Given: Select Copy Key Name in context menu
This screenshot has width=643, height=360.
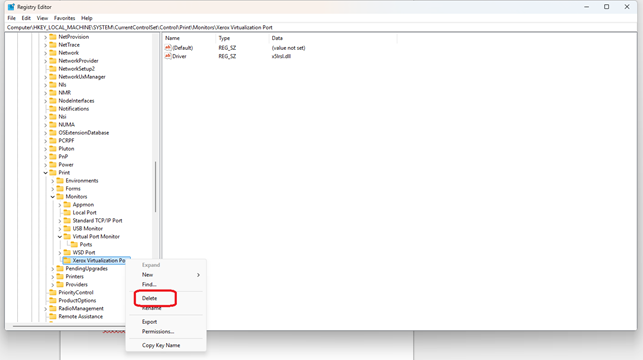Looking at the screenshot, I should 161,345.
